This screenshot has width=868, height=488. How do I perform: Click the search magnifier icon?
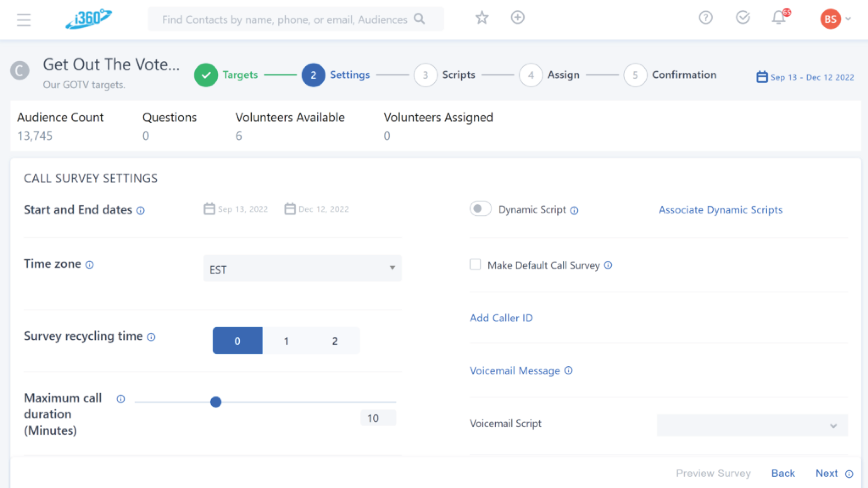pyautogui.click(x=420, y=19)
